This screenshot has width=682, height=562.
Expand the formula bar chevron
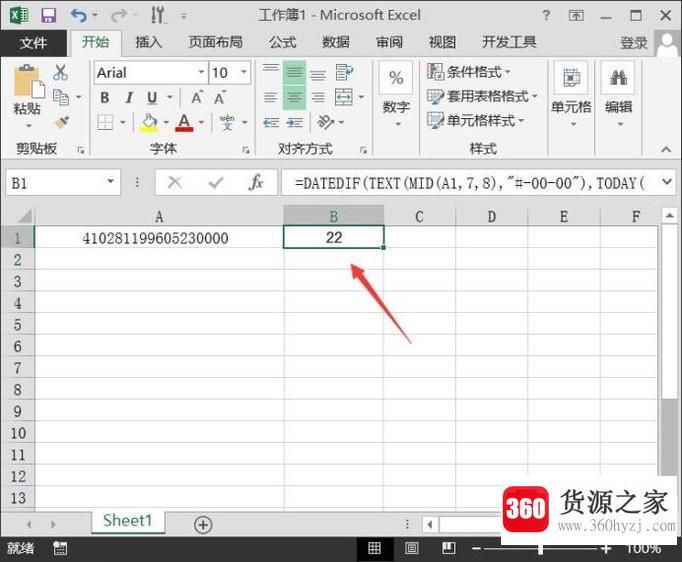pyautogui.click(x=667, y=182)
